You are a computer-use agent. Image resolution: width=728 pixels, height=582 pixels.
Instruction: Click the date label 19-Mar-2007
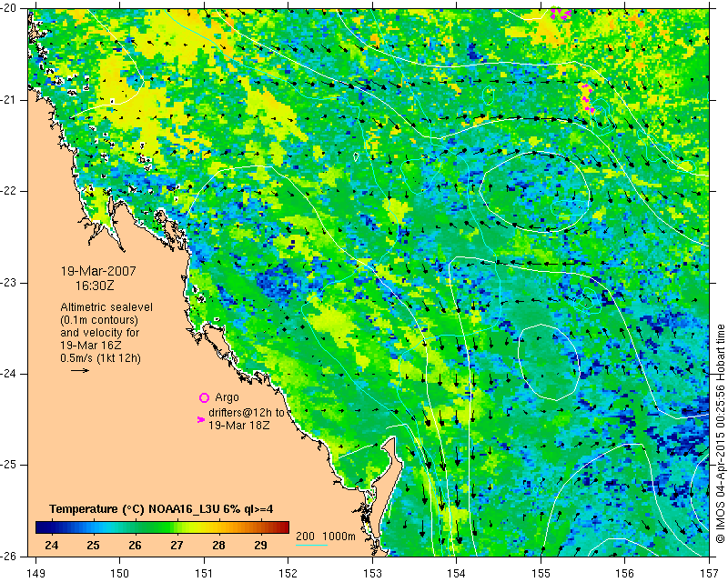tap(98, 271)
